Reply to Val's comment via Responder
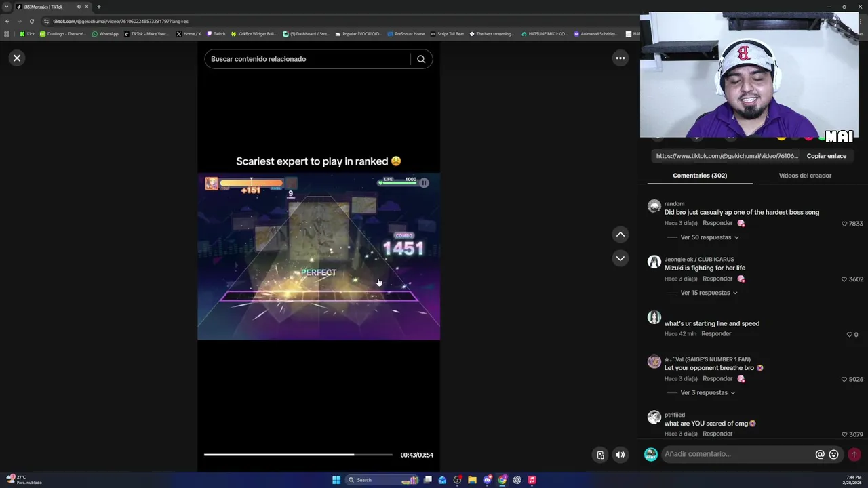This screenshot has height=488, width=868. click(x=717, y=379)
